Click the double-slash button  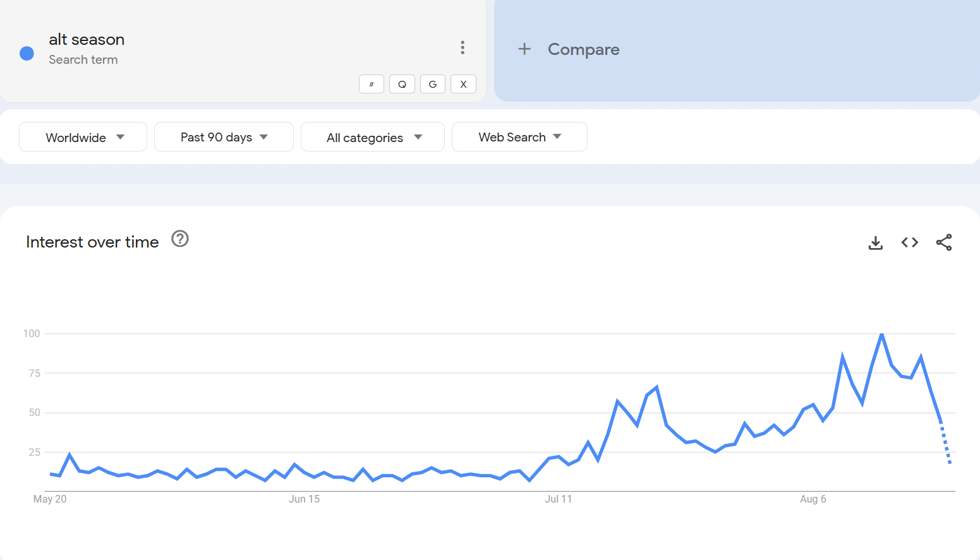(372, 84)
